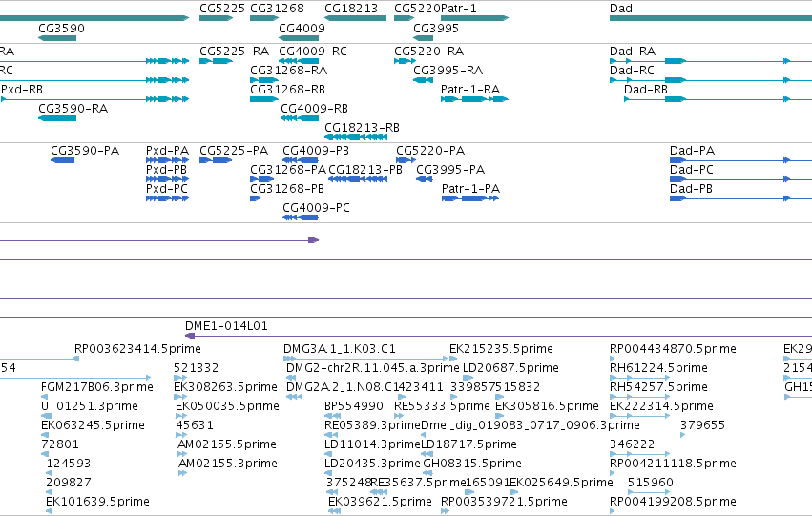812x516 pixels.
Task: Select the Dad gene label
Action: [621, 9]
